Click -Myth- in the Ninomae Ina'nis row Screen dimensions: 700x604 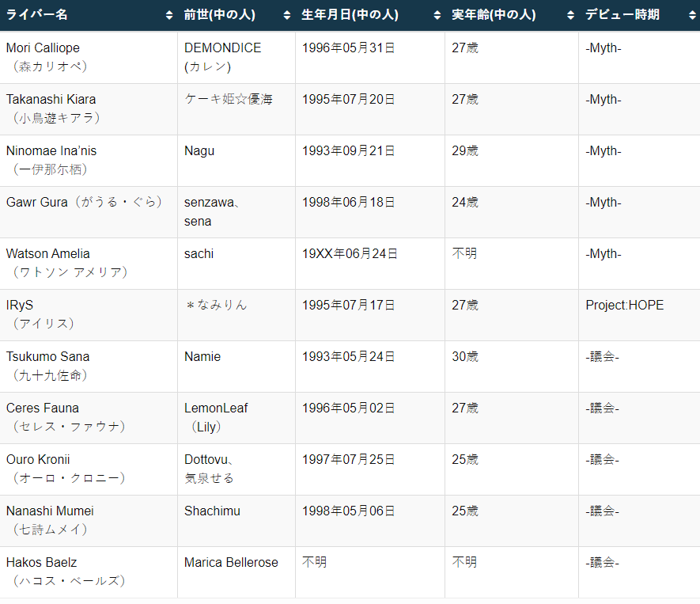[604, 150]
